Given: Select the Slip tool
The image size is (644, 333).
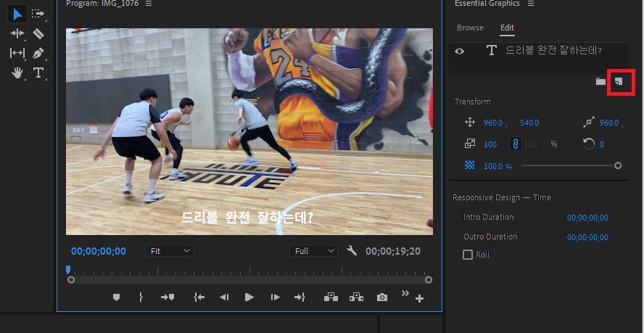Looking at the screenshot, I should pos(17,53).
